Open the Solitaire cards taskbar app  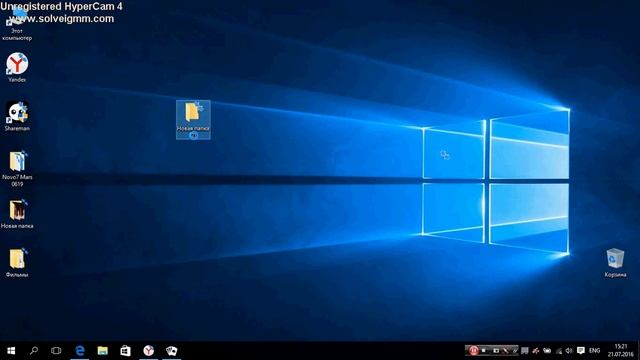[171, 351]
